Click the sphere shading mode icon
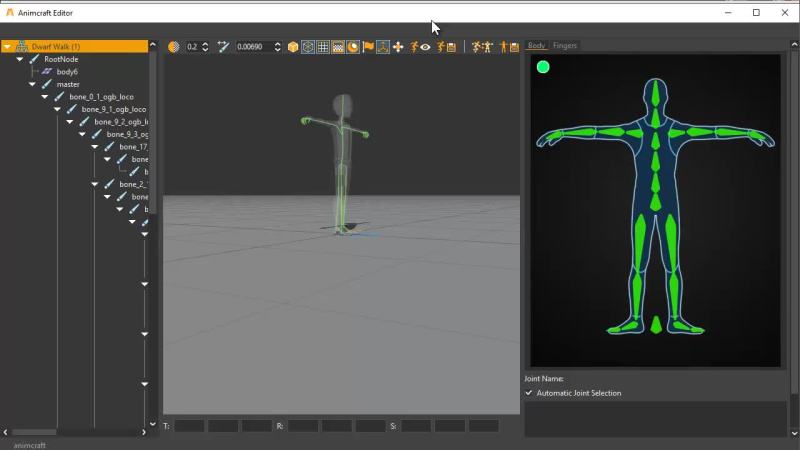 [173, 47]
